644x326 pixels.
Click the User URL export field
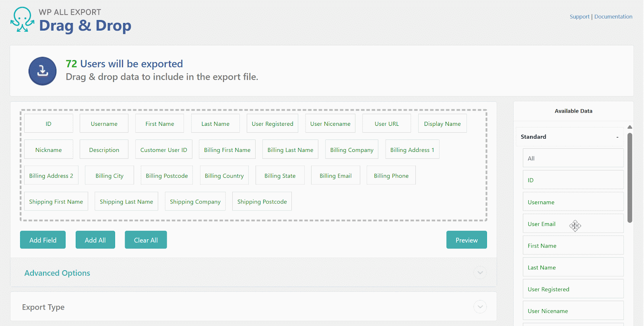(x=387, y=123)
